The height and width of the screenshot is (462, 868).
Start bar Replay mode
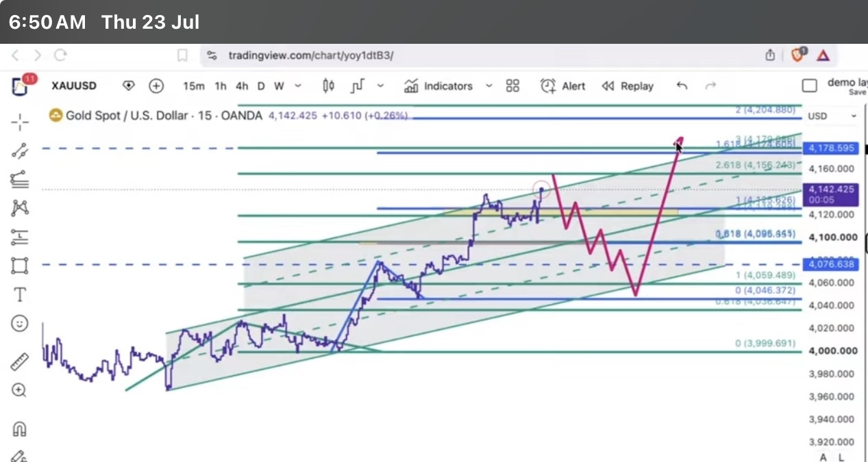[x=628, y=86]
